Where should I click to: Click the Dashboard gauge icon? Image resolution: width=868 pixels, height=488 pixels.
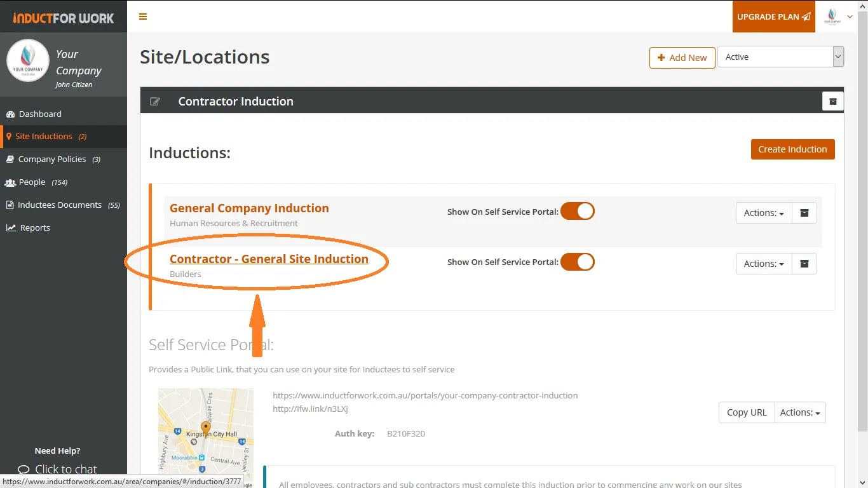[10, 114]
